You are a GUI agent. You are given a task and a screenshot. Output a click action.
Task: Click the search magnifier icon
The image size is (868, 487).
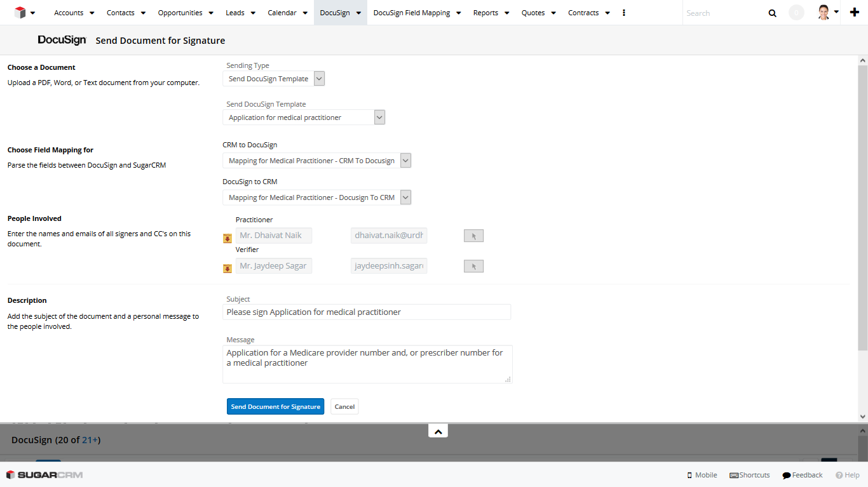(x=772, y=13)
